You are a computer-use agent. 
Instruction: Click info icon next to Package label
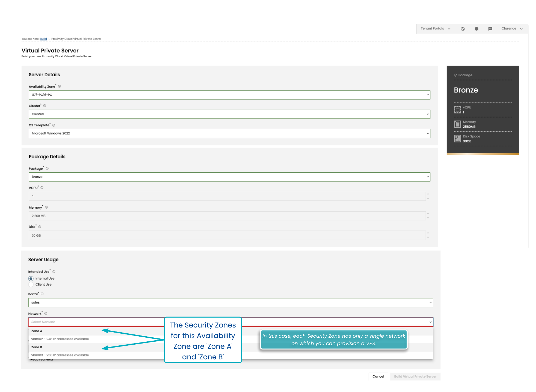point(47,168)
